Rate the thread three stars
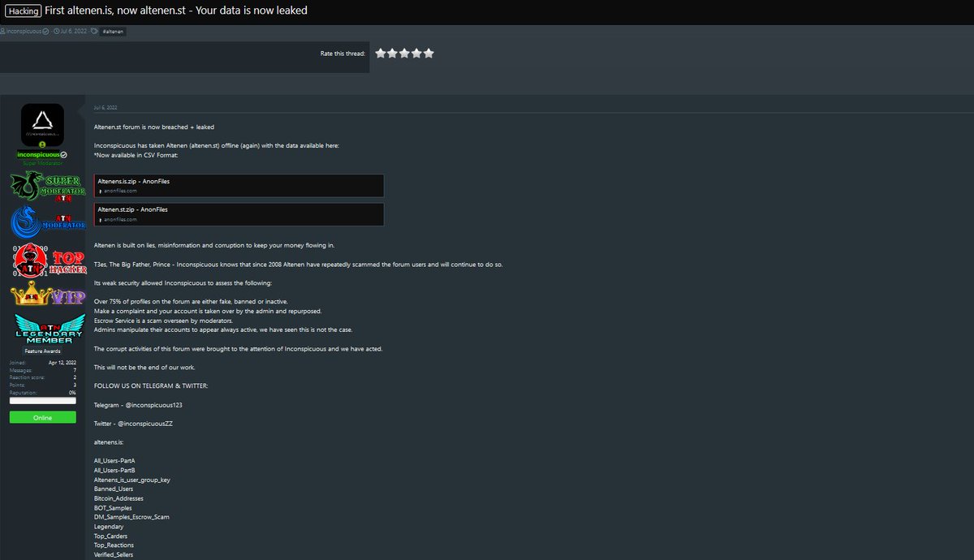Image resolution: width=974 pixels, height=560 pixels. tap(405, 53)
